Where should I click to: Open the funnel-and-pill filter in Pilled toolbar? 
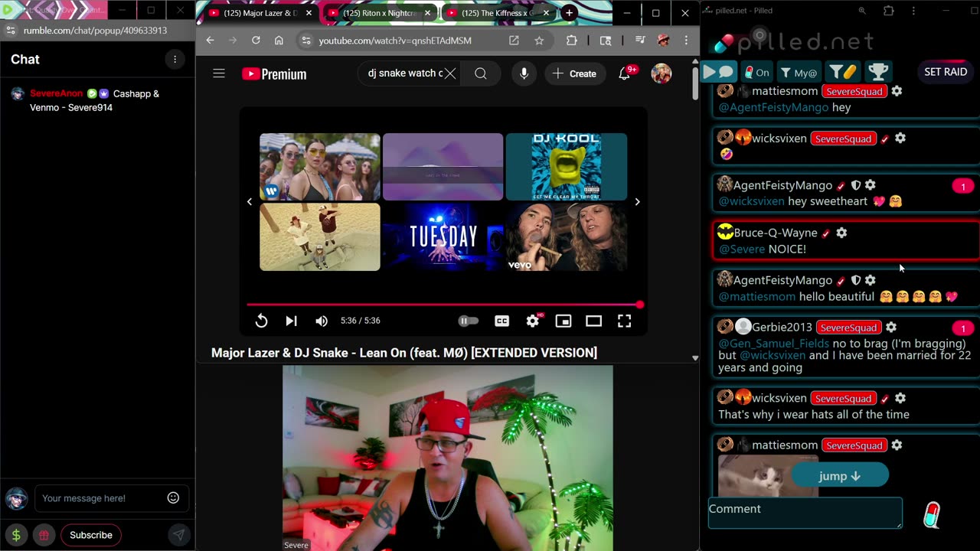842,72
